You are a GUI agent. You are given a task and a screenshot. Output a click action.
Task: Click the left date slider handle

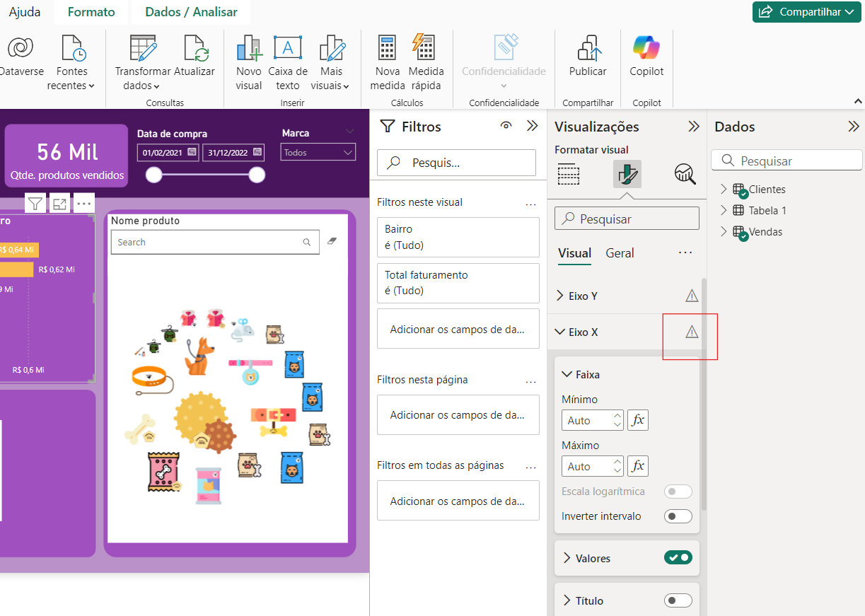(153, 175)
